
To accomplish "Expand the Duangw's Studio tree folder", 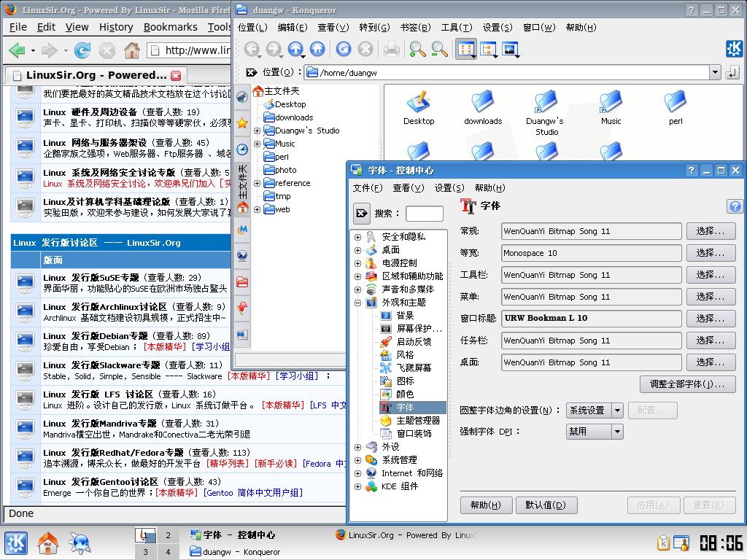I will [x=258, y=131].
